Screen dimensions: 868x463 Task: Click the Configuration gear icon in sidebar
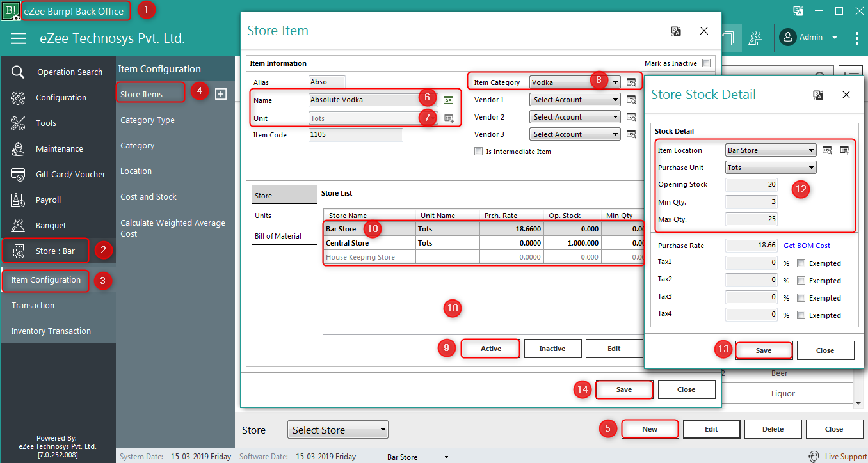pos(18,97)
